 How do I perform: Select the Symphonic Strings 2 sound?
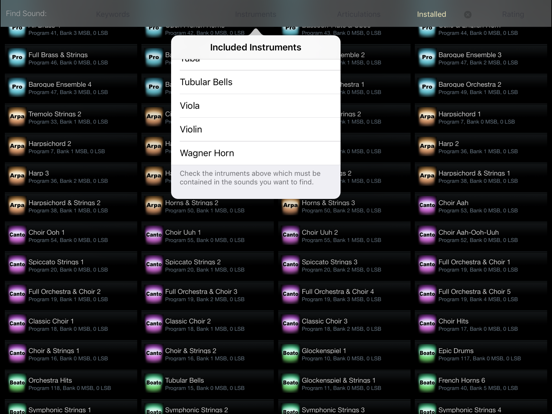pyautogui.click(x=207, y=407)
